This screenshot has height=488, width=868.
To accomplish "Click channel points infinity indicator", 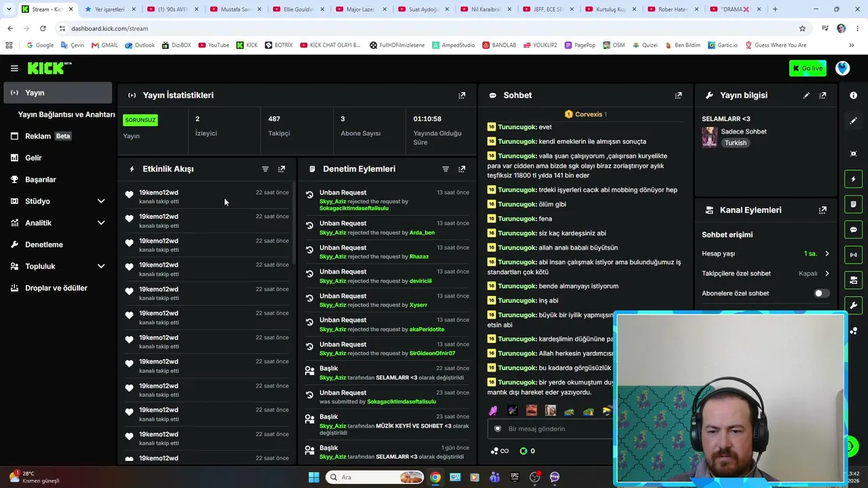I will coord(500,451).
